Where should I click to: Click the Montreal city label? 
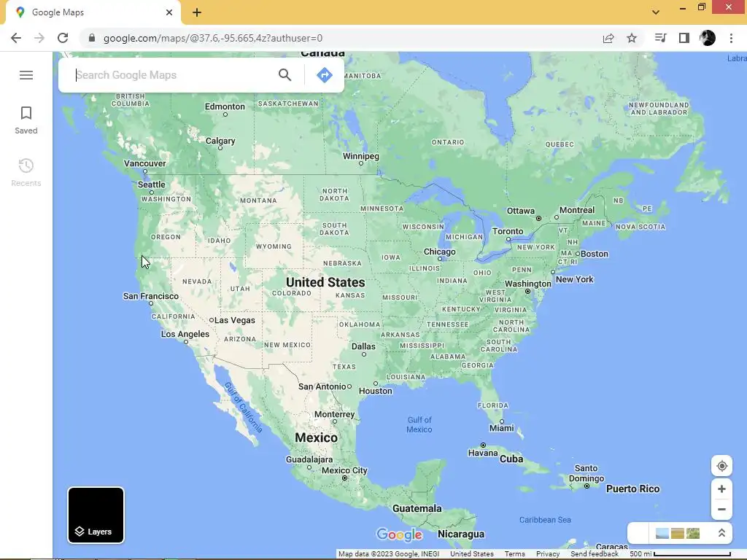pos(577,210)
